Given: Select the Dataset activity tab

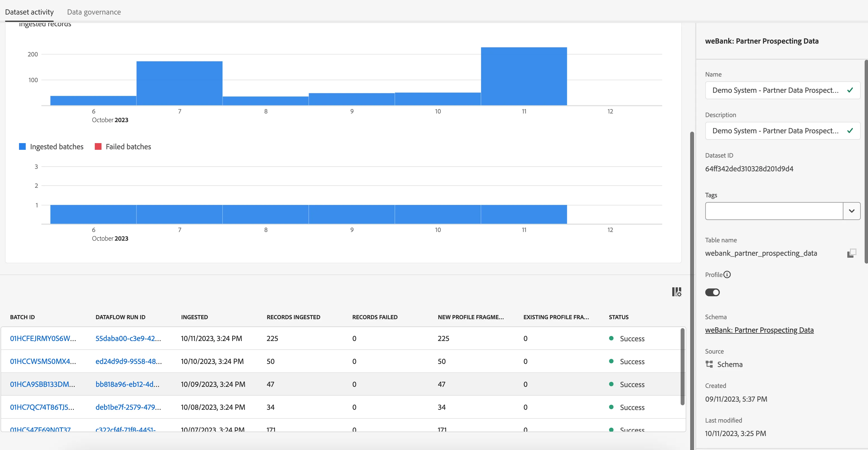Looking at the screenshot, I should pyautogui.click(x=29, y=12).
